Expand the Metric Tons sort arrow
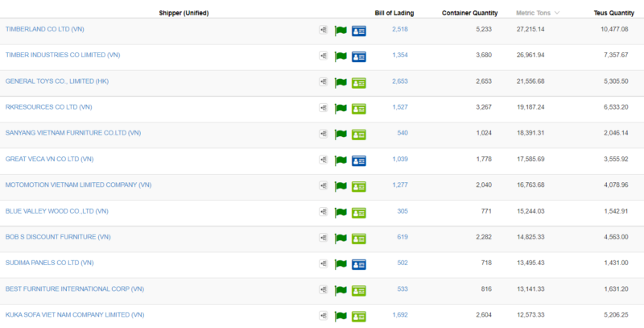 pos(557,13)
